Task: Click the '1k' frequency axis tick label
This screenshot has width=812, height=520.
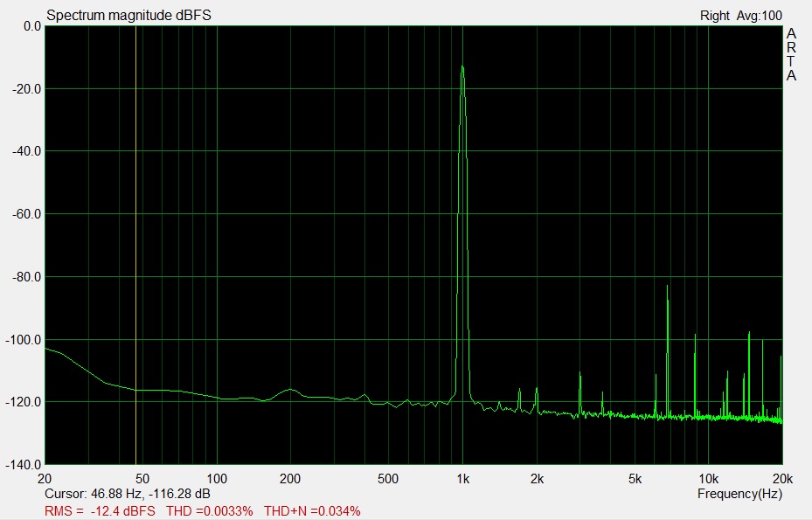Action: point(463,479)
